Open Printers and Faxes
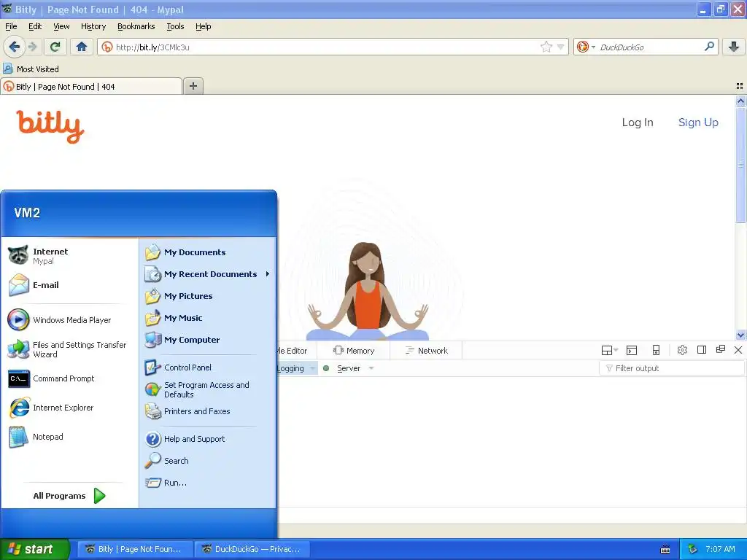 coord(197,411)
